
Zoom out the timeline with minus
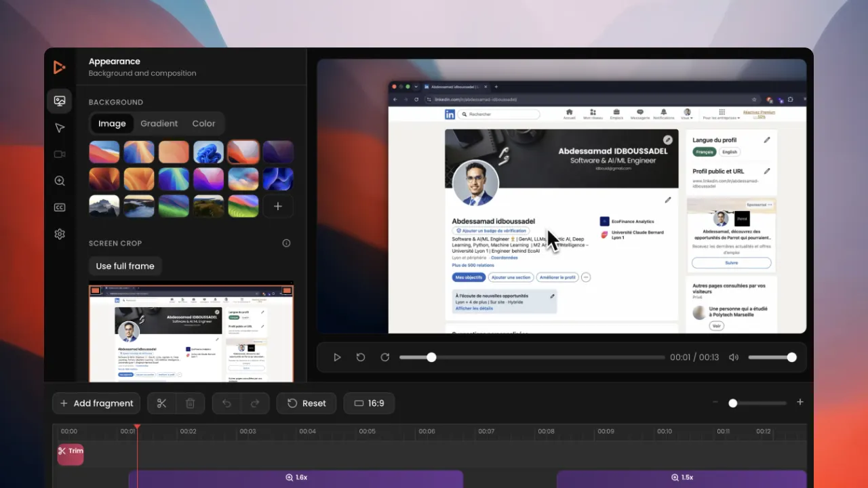click(x=715, y=402)
